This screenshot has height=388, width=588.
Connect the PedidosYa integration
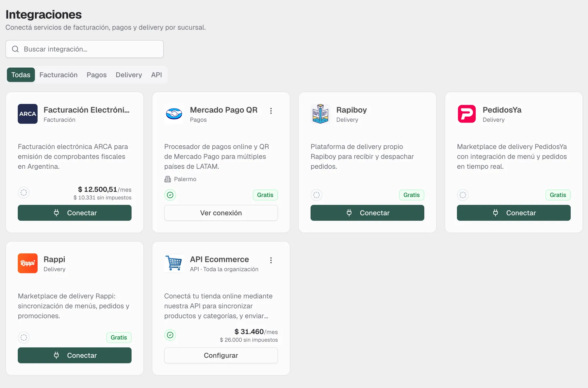coord(514,213)
